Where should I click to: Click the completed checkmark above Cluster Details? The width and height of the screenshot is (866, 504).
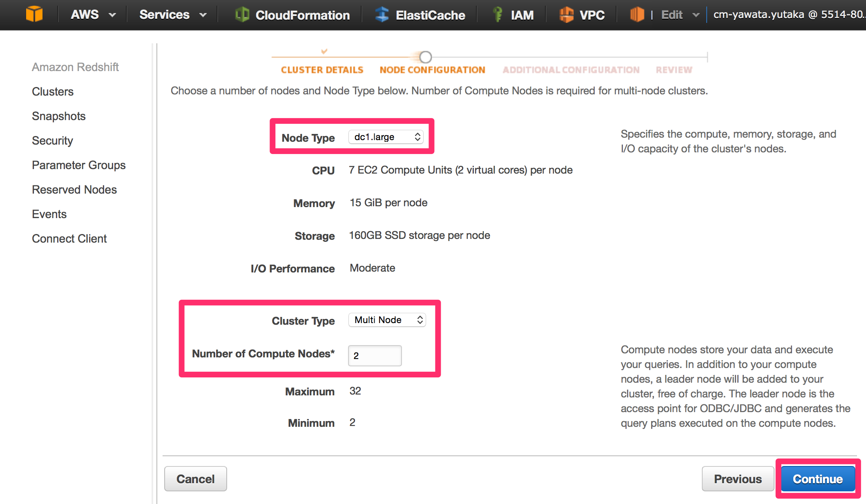[323, 52]
